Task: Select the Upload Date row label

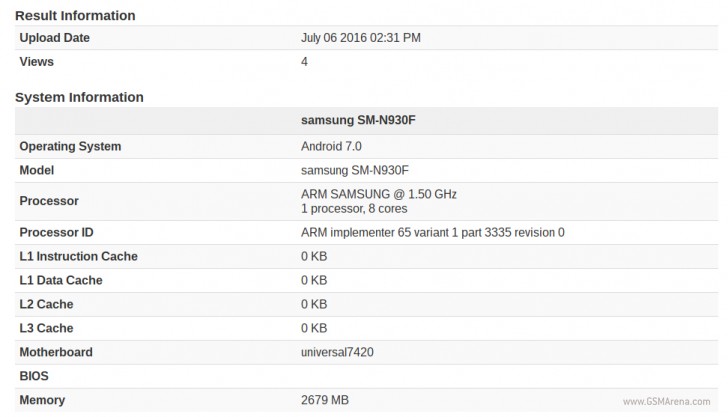Action: coord(54,38)
